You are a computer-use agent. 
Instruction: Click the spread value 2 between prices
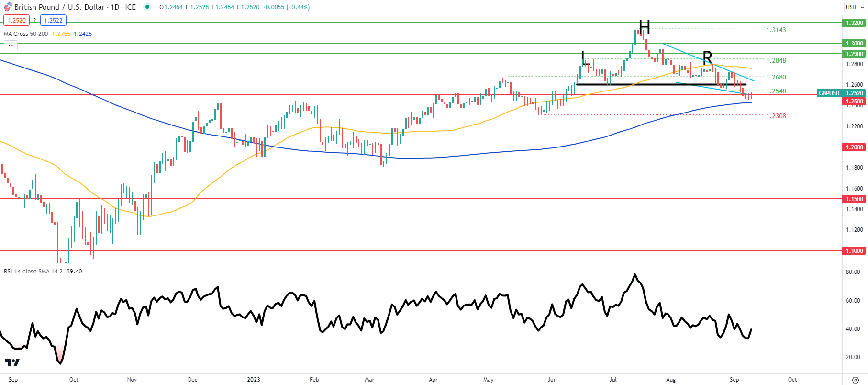(x=35, y=20)
